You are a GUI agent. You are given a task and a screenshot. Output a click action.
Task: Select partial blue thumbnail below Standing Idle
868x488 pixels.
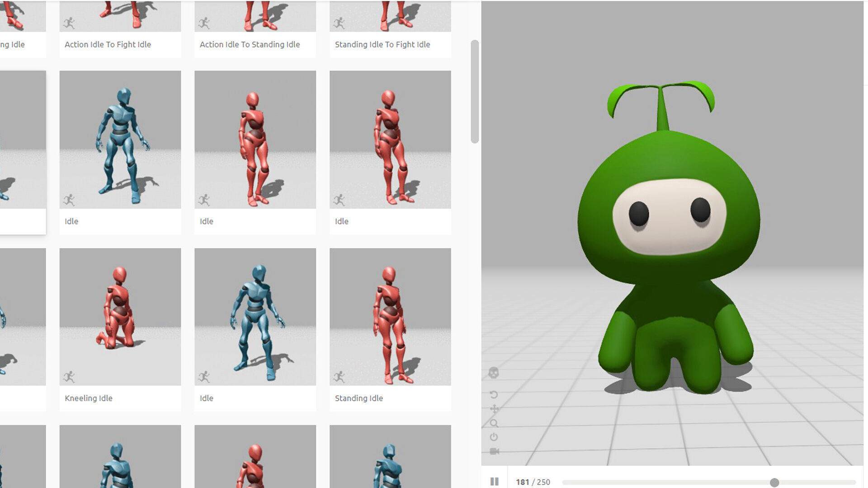pyautogui.click(x=390, y=456)
